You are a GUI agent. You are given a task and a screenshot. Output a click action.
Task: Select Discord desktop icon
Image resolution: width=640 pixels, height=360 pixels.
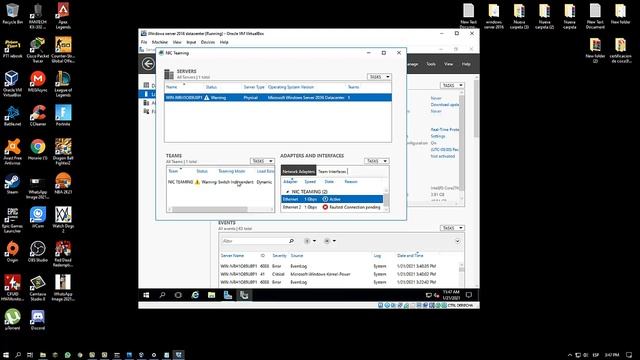click(38, 320)
